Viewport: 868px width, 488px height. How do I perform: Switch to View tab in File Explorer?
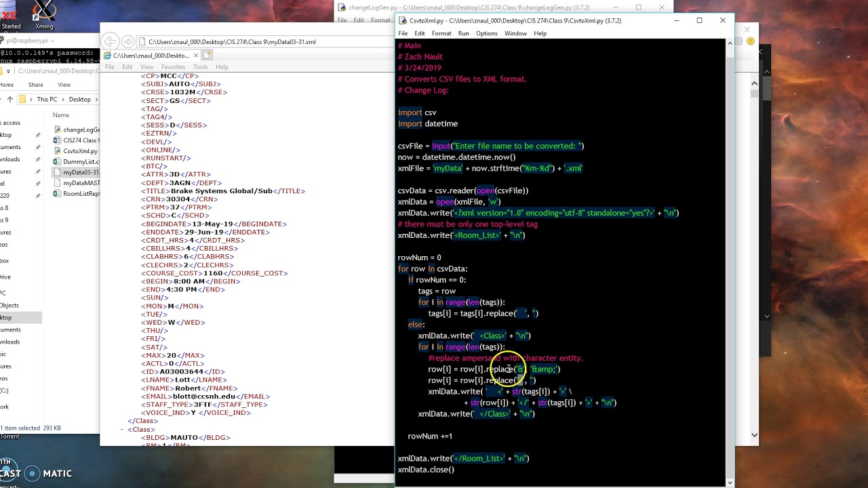pyautogui.click(x=64, y=85)
